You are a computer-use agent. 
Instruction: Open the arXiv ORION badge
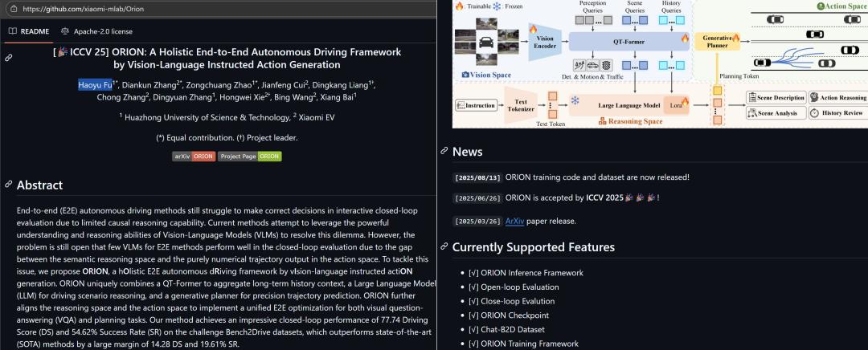tap(194, 157)
